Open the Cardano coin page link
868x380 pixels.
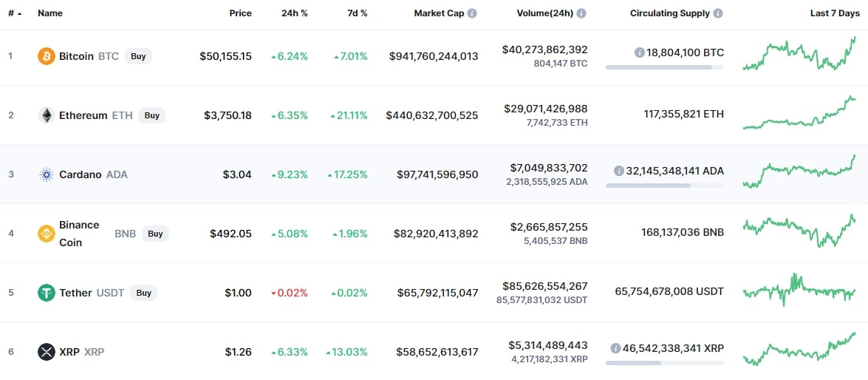pos(81,174)
